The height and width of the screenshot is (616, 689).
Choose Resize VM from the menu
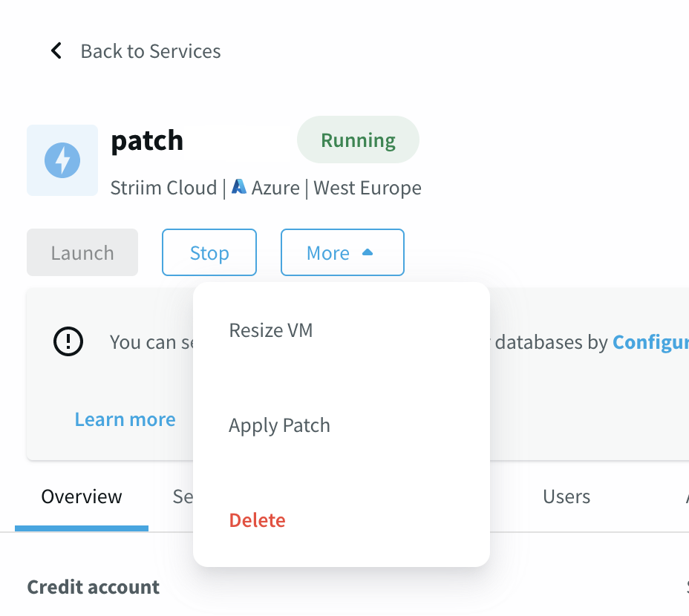[x=271, y=330]
